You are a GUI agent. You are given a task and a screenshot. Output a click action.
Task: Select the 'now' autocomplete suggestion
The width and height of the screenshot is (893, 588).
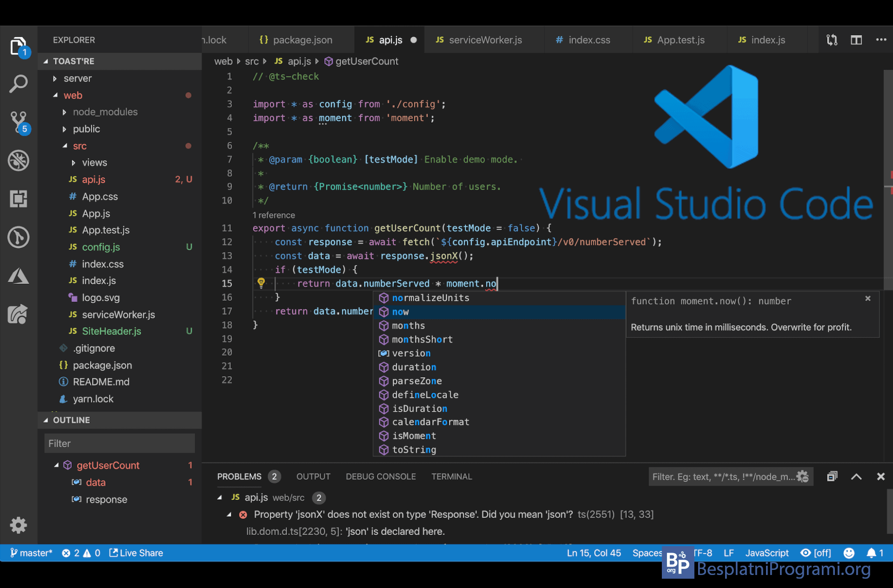[400, 312]
